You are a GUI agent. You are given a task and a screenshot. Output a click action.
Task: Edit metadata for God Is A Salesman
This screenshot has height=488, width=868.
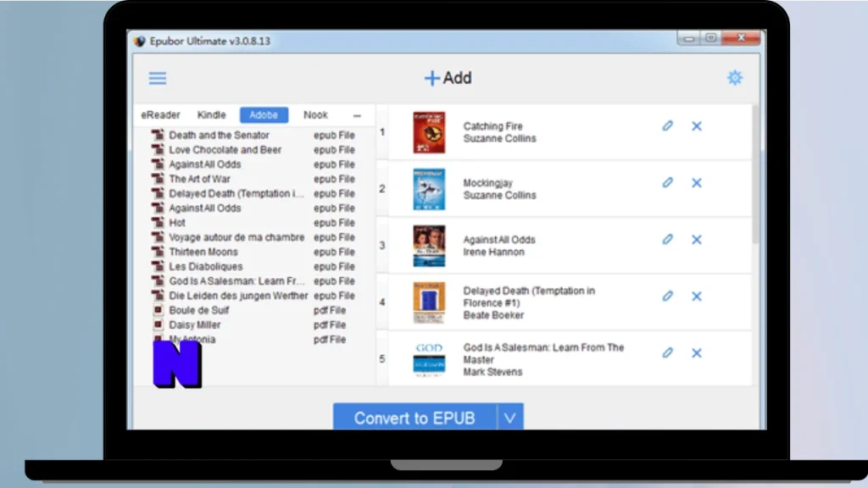tap(668, 353)
